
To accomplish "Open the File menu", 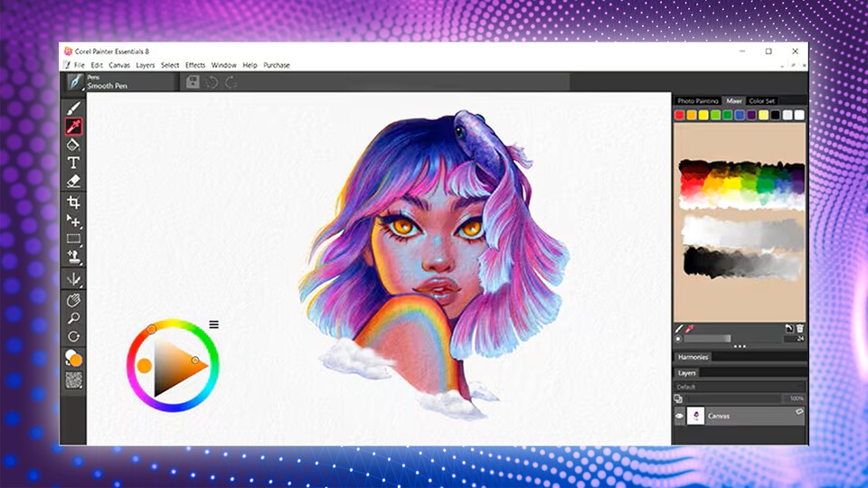I will (x=80, y=65).
